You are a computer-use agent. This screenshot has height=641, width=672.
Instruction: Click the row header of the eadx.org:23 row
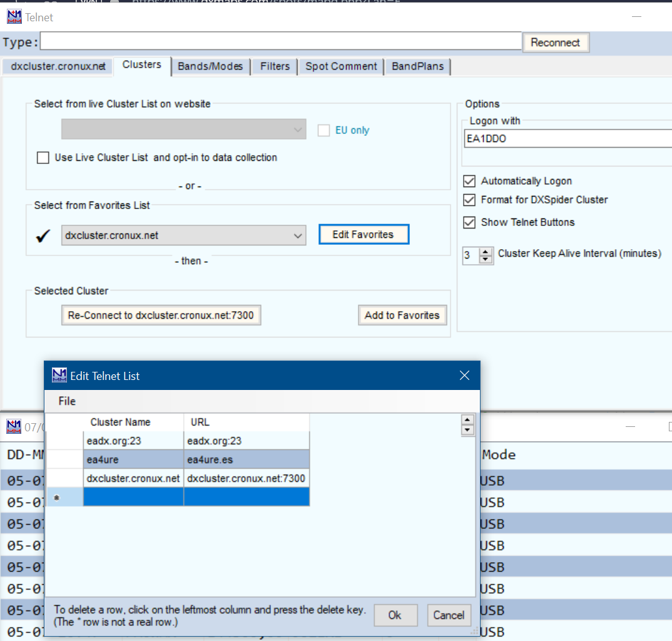click(x=64, y=441)
